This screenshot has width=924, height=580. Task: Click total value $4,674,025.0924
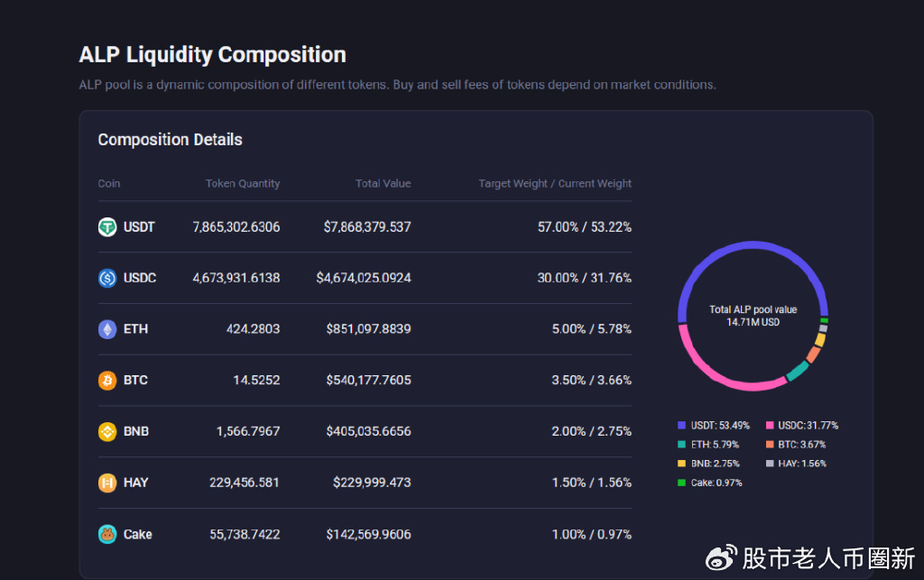364,278
